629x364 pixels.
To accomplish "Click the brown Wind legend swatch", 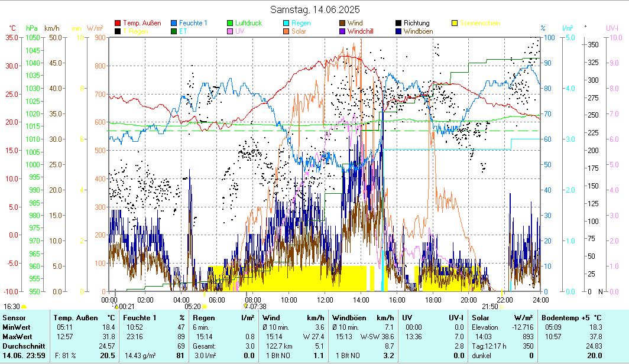I will (x=343, y=23).
